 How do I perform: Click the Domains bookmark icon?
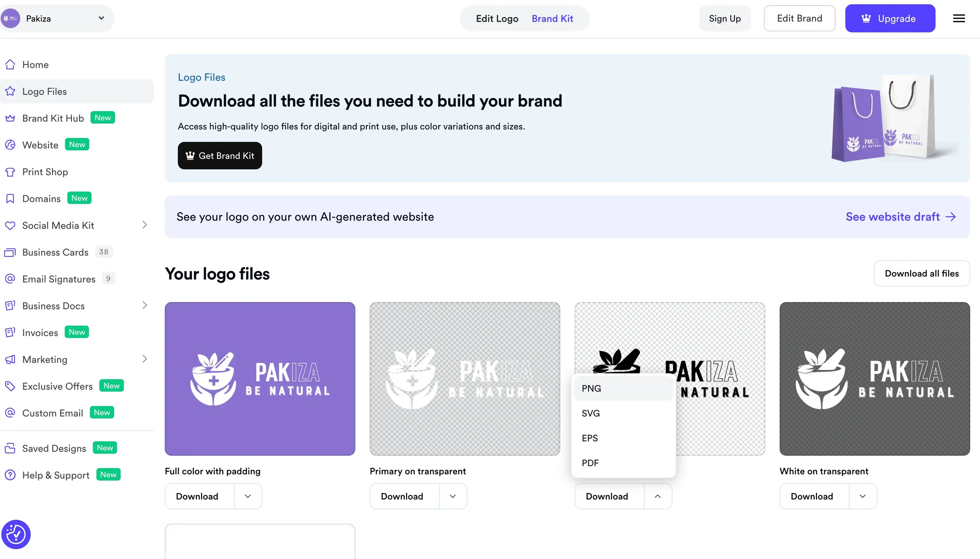tap(10, 198)
